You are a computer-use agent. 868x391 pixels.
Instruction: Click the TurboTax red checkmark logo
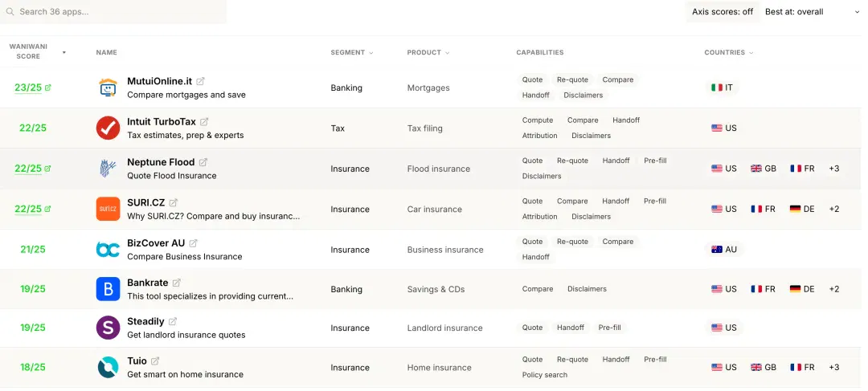pos(108,128)
